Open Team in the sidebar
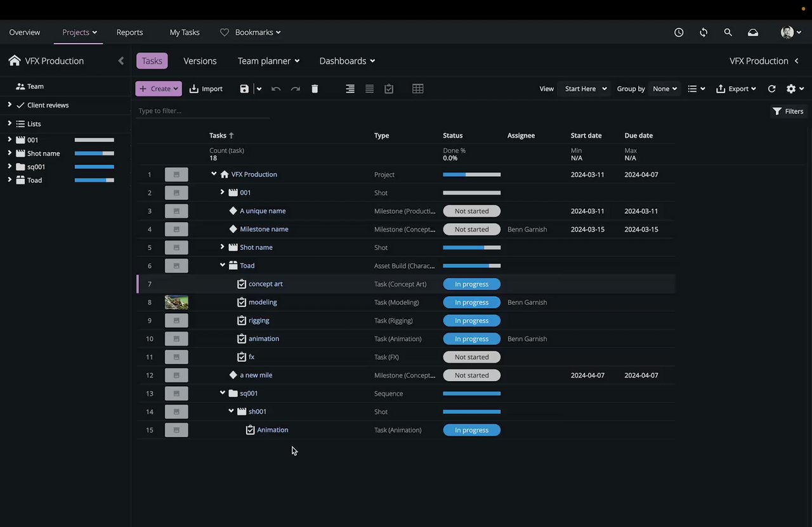Screen dimensions: 812x527 click(x=30, y=86)
